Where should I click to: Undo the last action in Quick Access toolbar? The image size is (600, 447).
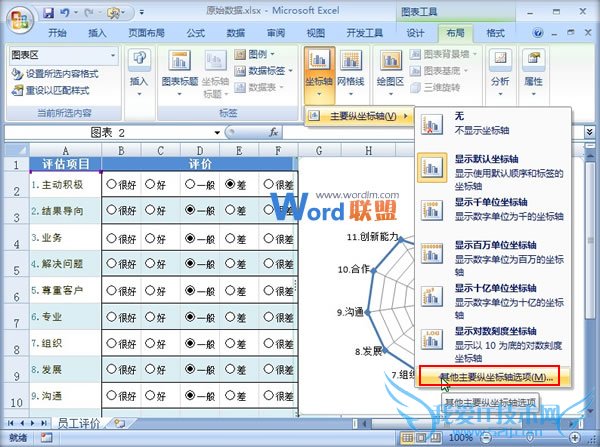(x=64, y=13)
